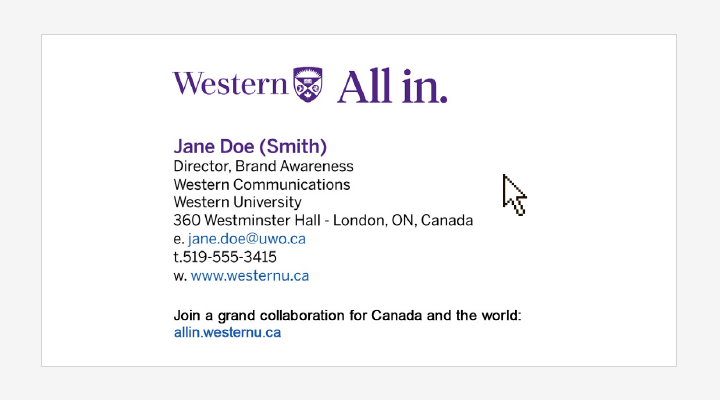The height and width of the screenshot is (400, 720).
Task: Click the Western wordmark logo
Action: point(230,83)
